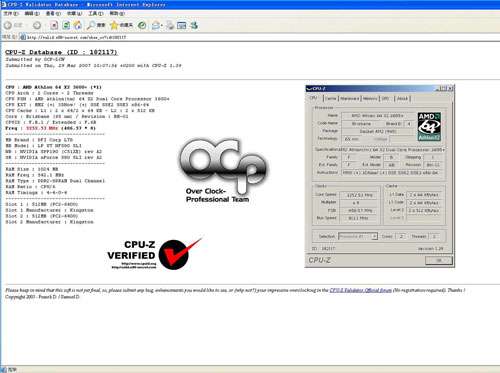Click the 'Slot 1 Manufacturer : Kingston' line

tap(49, 210)
